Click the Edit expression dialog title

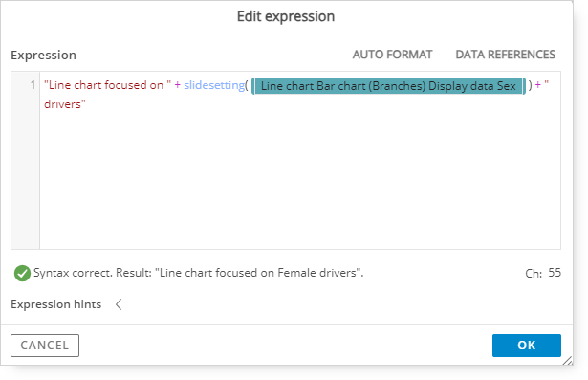[x=286, y=16]
